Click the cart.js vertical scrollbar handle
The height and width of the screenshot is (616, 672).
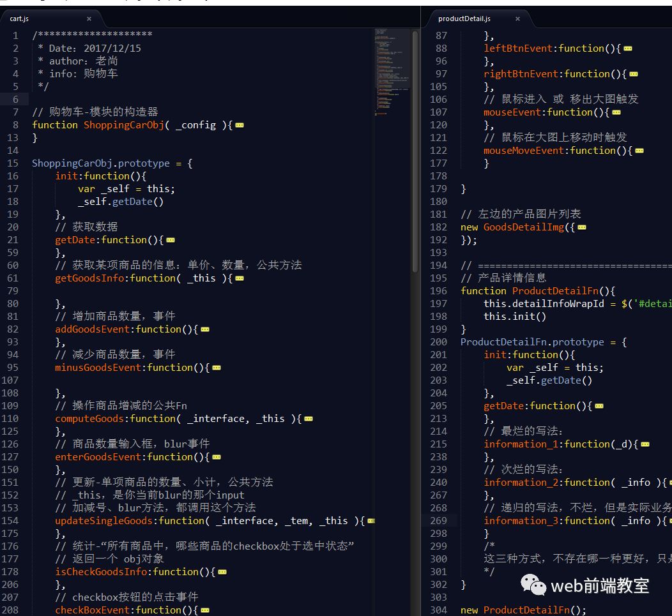coord(415,151)
